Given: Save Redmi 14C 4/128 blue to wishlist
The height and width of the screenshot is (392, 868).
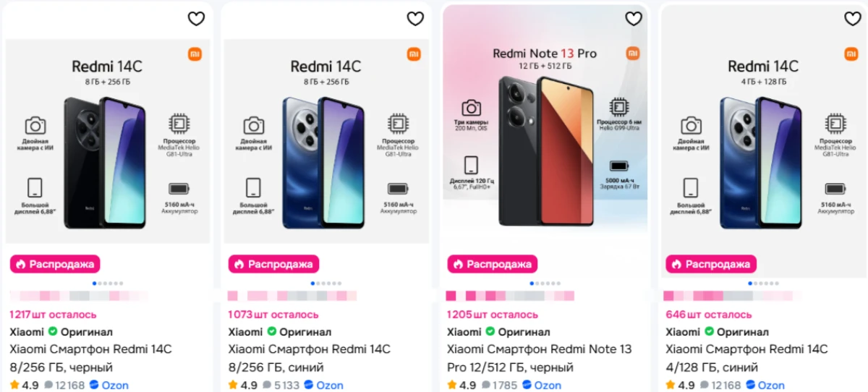Looking at the screenshot, I should pyautogui.click(x=852, y=19).
